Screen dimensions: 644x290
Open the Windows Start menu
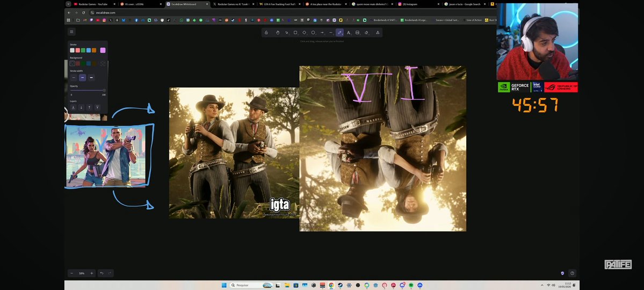(x=224, y=285)
